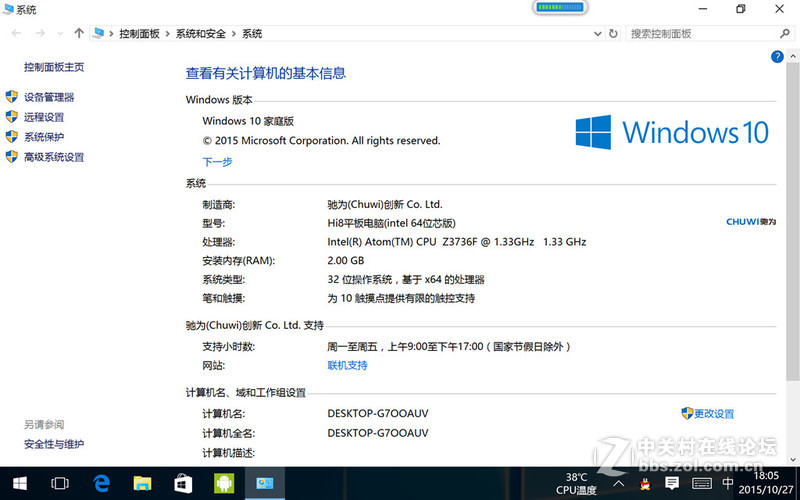Click 更改设置 to rename computer

tap(714, 414)
